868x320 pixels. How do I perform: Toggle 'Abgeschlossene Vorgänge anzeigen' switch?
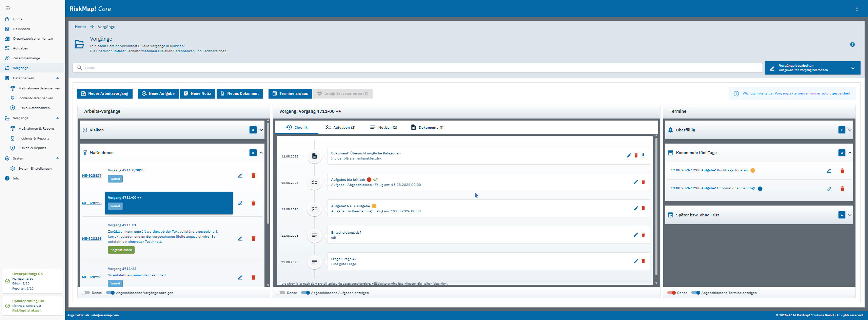pos(111,293)
